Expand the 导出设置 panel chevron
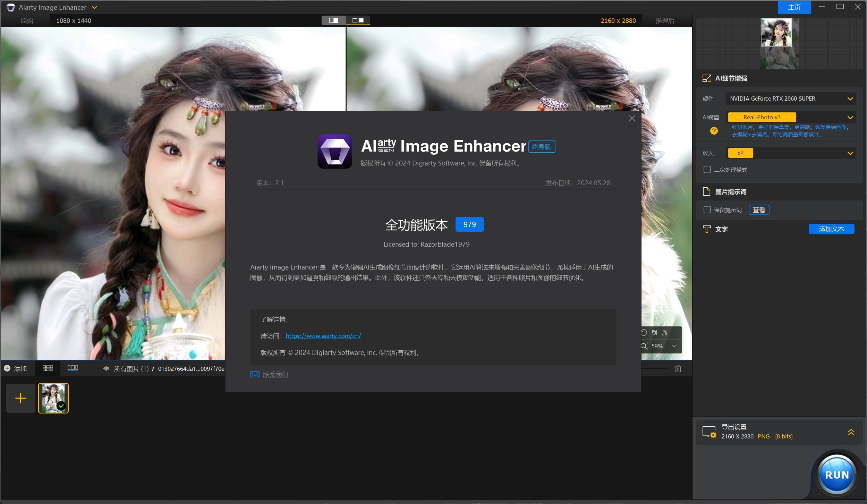The image size is (867, 504). (x=851, y=432)
